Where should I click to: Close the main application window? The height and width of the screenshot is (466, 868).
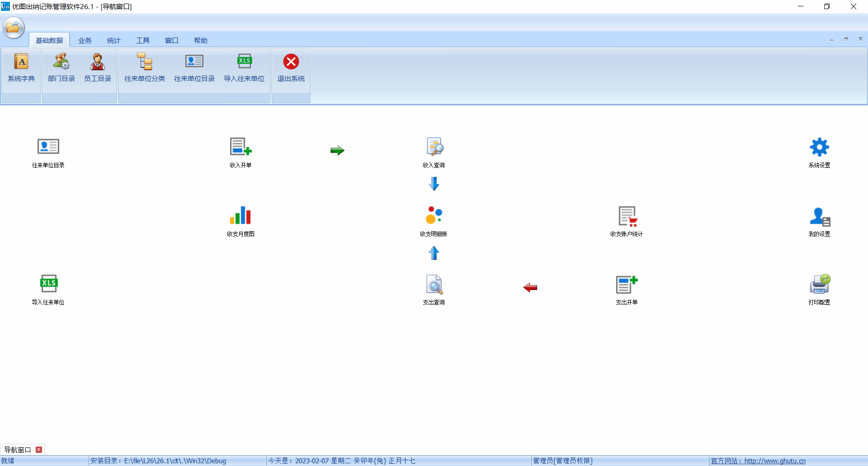tap(854, 6)
